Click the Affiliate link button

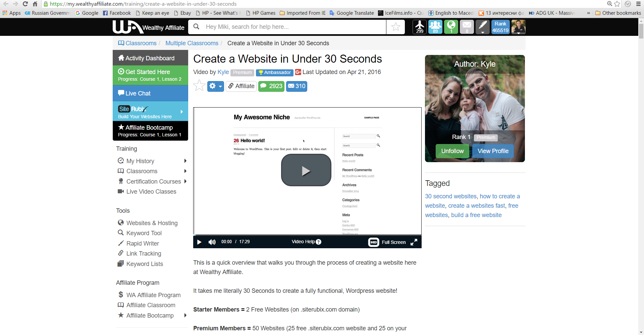(x=241, y=86)
